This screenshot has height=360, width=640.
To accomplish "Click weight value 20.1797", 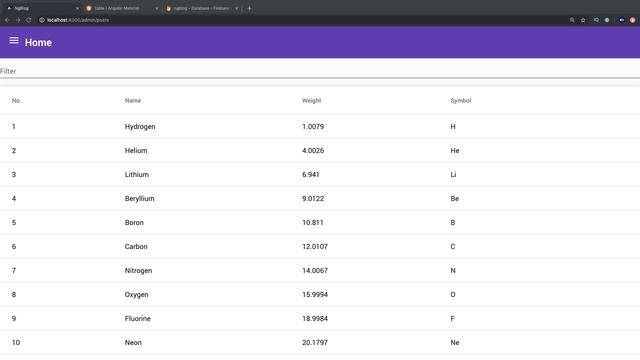I will pos(315,343).
